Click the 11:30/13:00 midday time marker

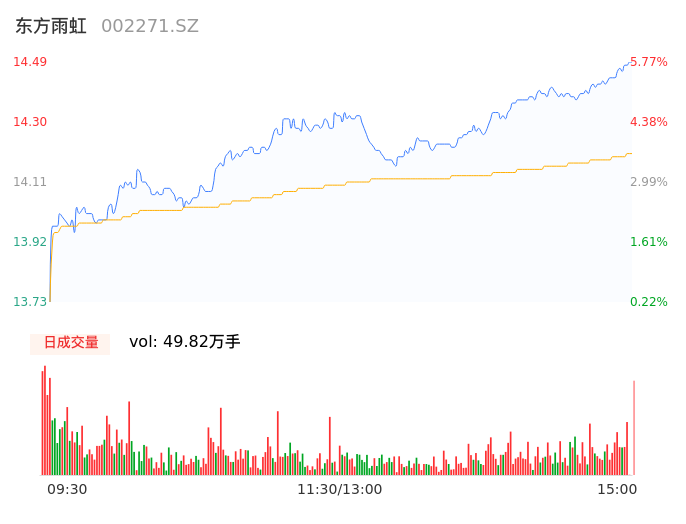tap(339, 489)
